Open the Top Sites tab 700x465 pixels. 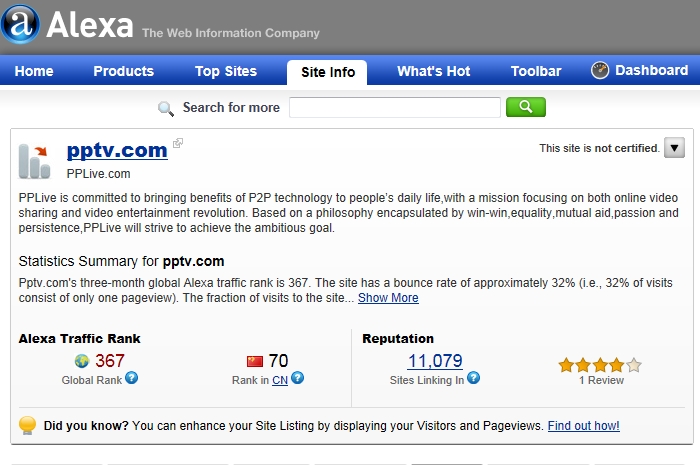tap(226, 71)
